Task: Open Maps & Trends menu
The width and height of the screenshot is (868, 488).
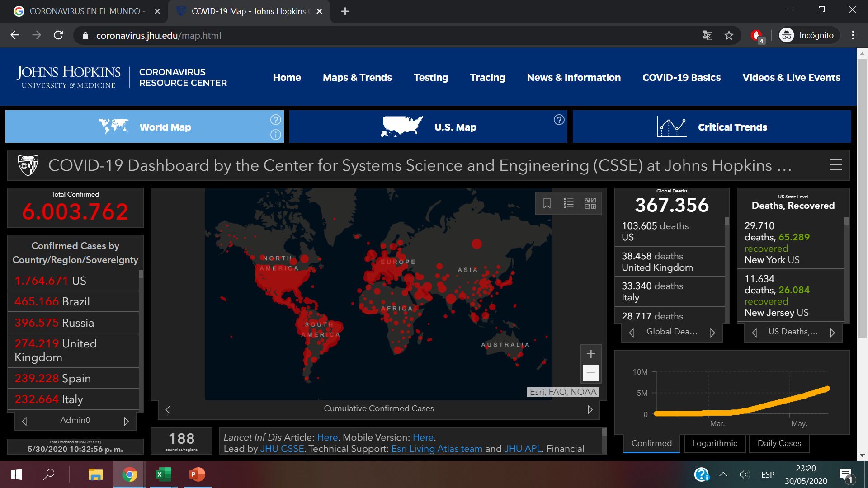Action: click(x=357, y=77)
